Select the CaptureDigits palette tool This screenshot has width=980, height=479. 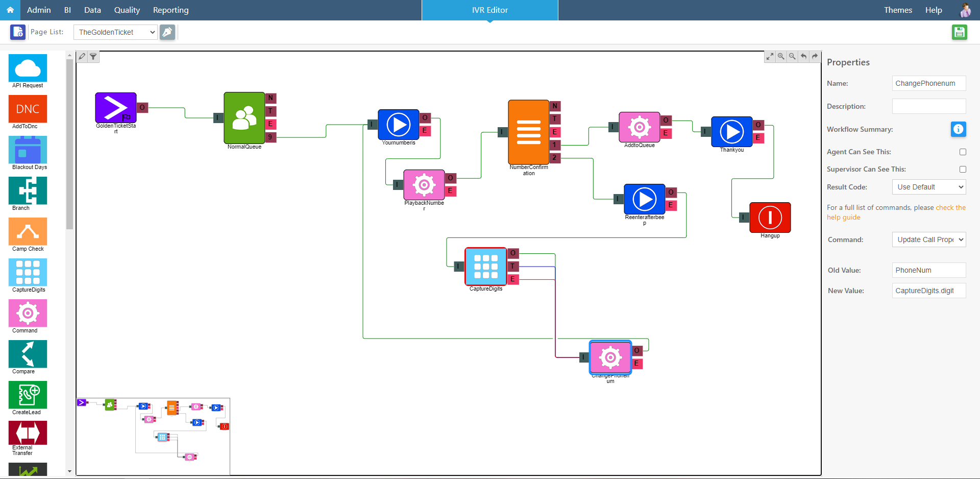28,275
